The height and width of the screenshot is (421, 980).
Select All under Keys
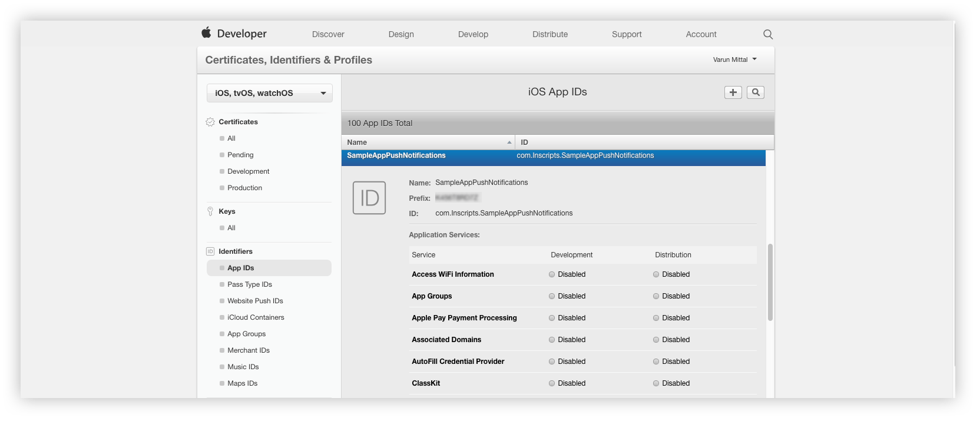(x=231, y=228)
